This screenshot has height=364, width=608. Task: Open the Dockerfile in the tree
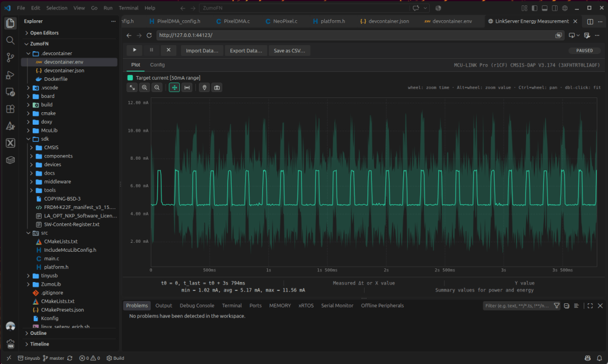point(55,79)
